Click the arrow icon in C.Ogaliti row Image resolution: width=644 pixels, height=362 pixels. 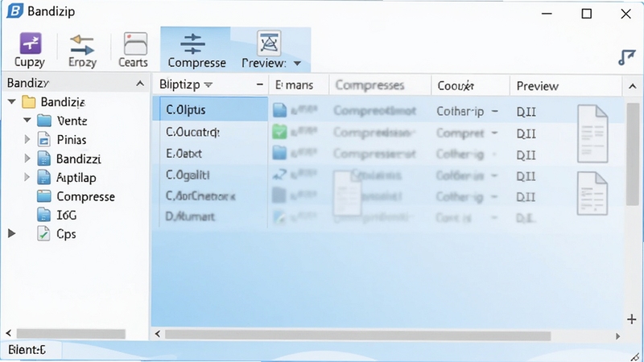coord(279,175)
